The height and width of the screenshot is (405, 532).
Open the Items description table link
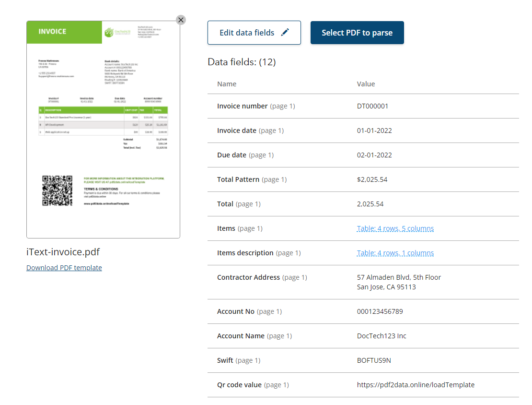coord(395,253)
